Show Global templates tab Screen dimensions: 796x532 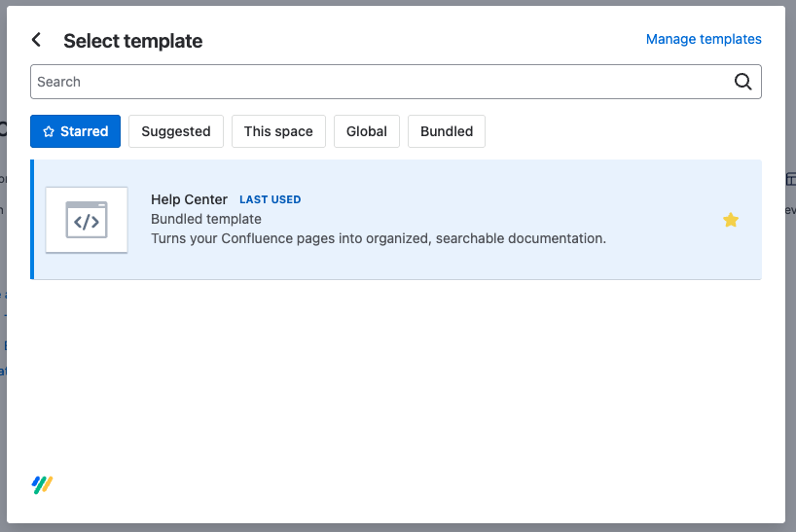pyautogui.click(x=367, y=131)
